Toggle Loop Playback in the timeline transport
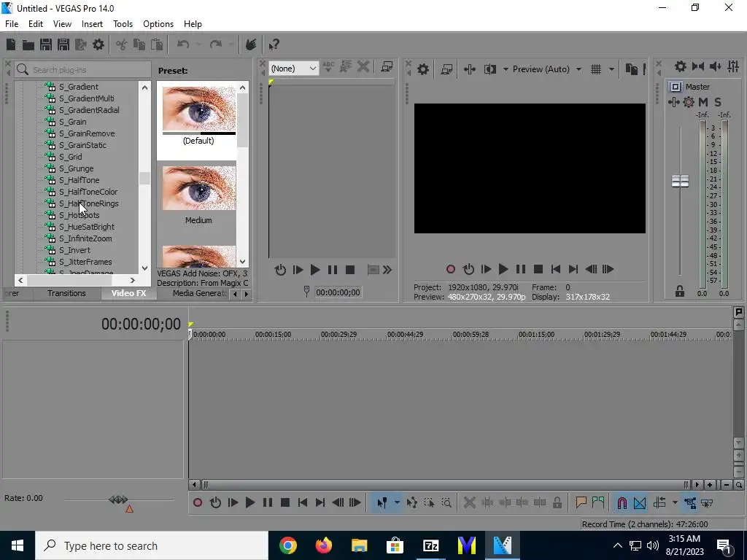The height and width of the screenshot is (560, 747). click(215, 503)
